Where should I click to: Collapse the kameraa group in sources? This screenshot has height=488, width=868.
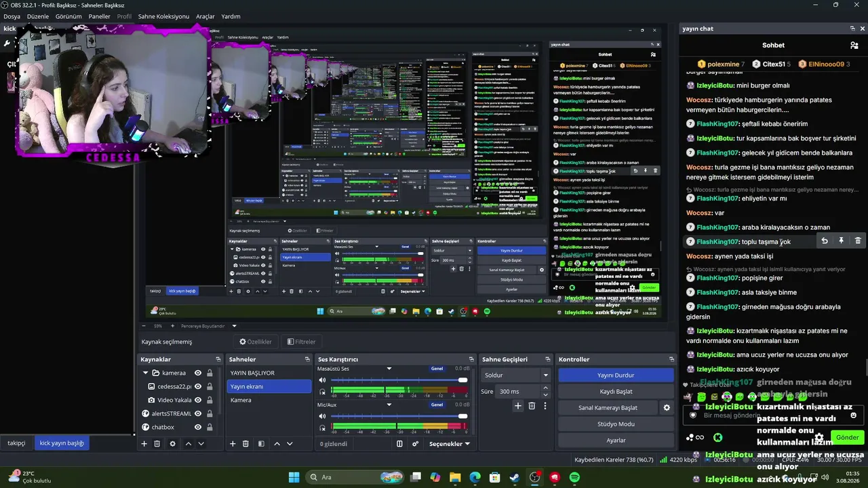[145, 373]
